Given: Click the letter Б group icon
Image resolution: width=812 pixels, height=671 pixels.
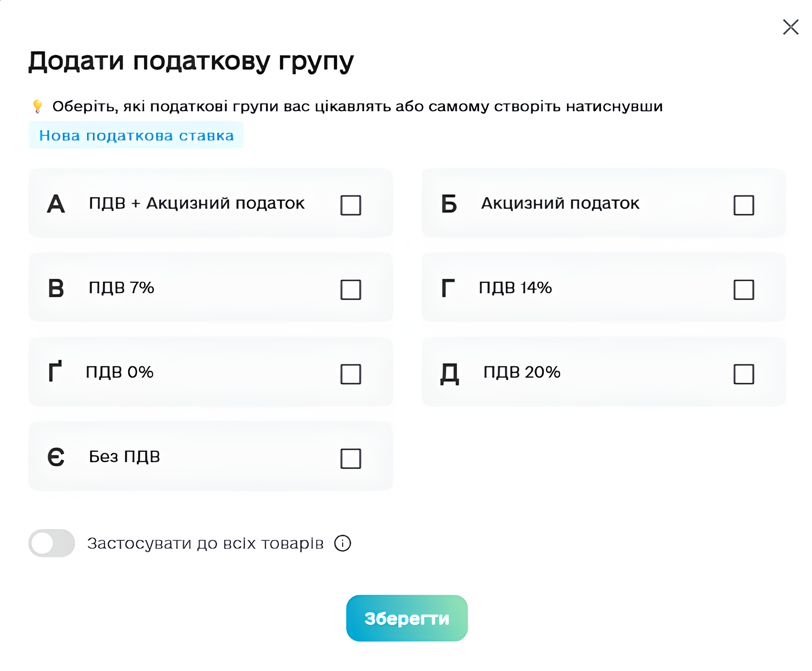Looking at the screenshot, I should pyautogui.click(x=449, y=204).
